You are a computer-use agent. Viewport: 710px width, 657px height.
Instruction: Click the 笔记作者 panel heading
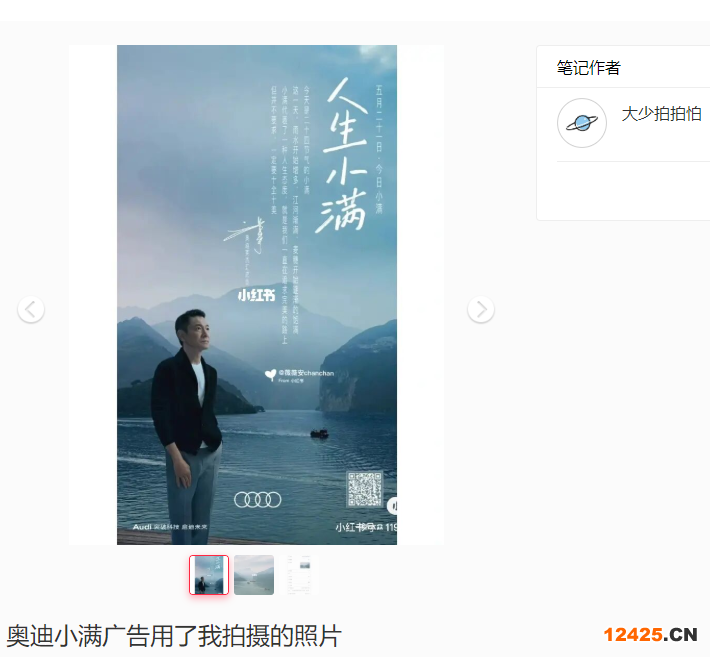(588, 68)
